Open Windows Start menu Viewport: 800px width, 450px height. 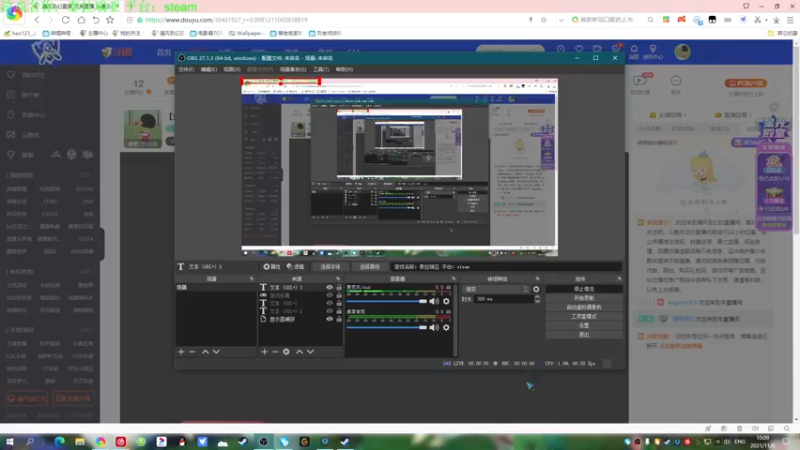point(10,441)
